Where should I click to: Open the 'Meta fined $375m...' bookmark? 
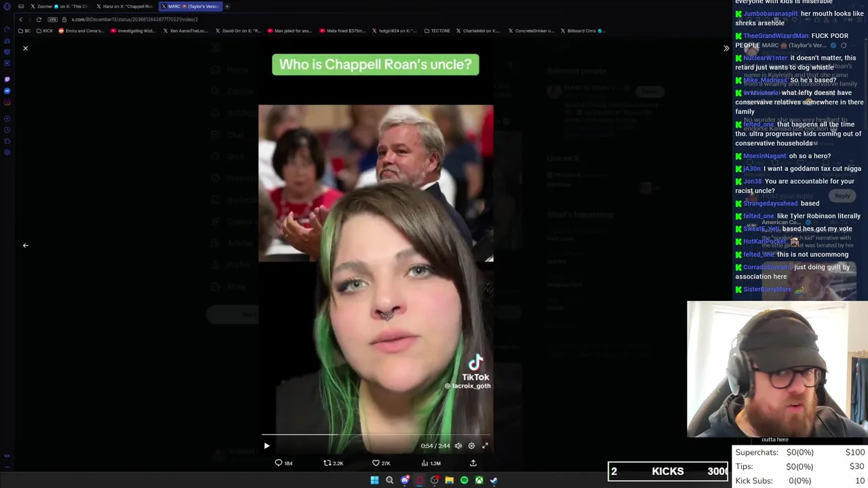pyautogui.click(x=342, y=30)
